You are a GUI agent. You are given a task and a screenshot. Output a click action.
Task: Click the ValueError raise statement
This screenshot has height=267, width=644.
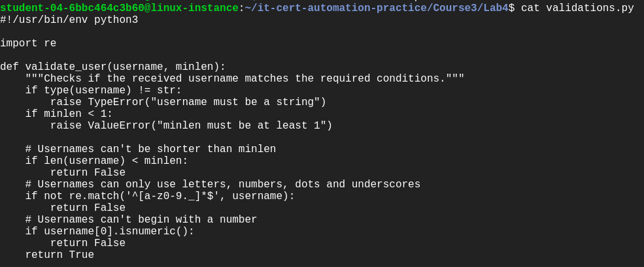pos(192,125)
